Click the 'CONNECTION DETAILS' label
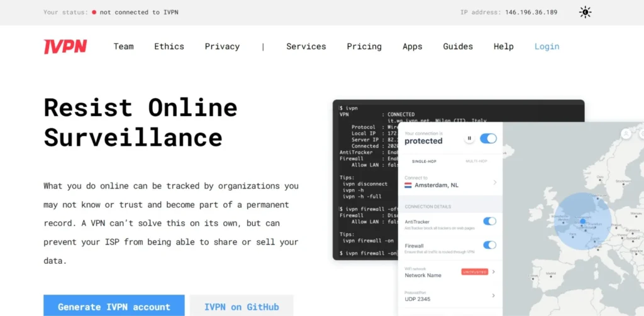This screenshot has width=644, height=316. (428, 207)
